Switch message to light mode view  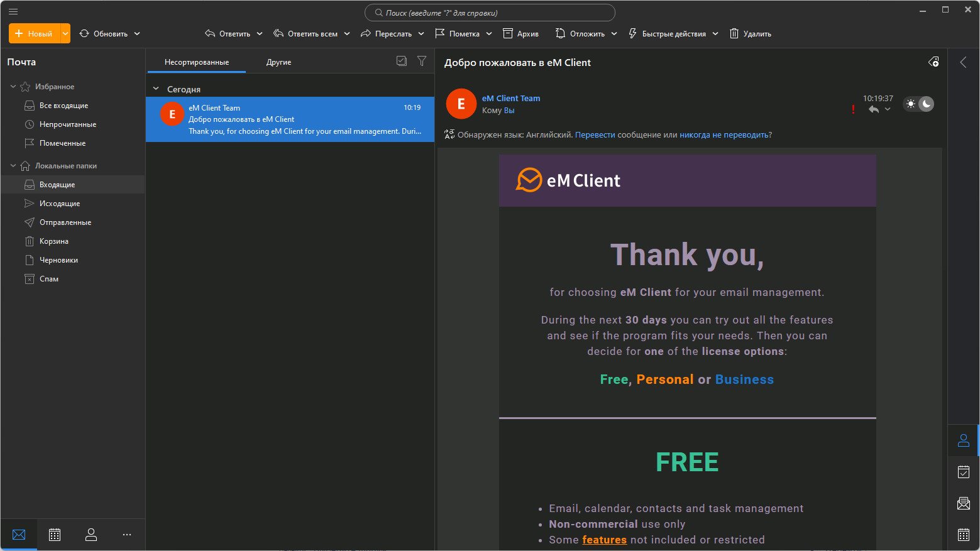point(911,104)
